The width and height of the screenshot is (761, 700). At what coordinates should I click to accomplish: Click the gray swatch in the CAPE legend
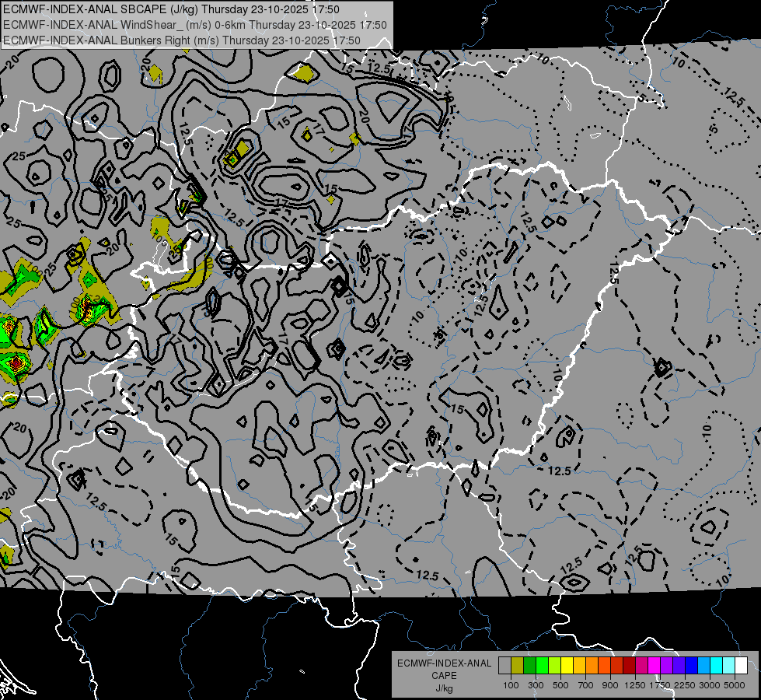tap(504, 666)
